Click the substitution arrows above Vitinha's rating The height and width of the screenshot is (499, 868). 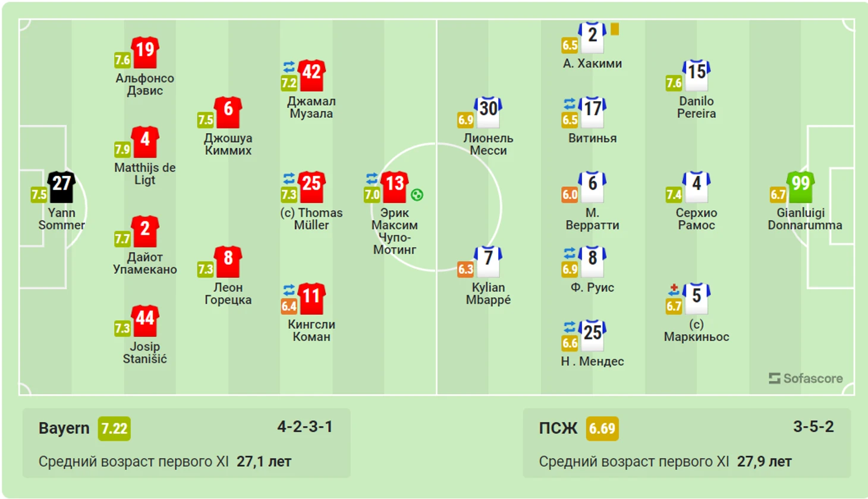[x=570, y=103]
